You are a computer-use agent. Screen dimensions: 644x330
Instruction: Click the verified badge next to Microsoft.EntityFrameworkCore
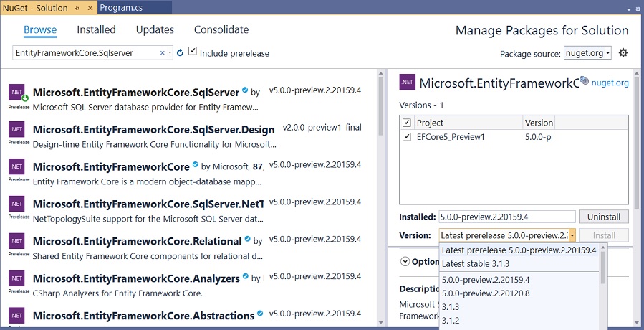[x=196, y=164]
